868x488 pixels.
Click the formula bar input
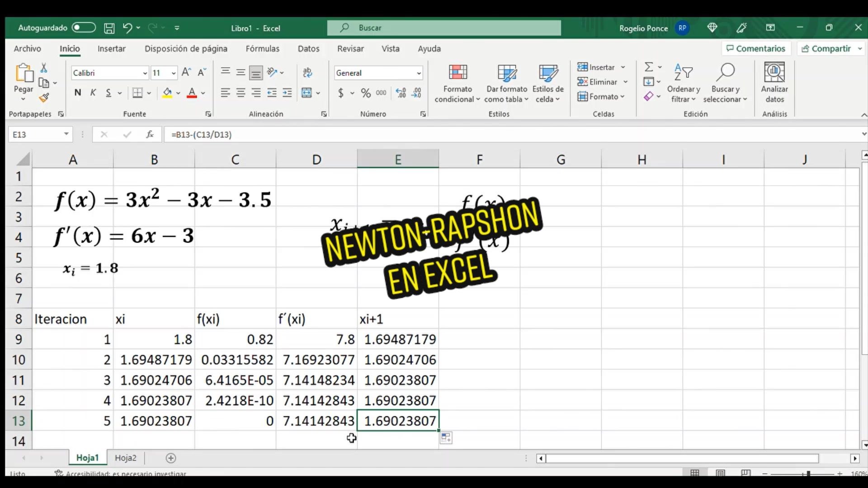click(511, 134)
